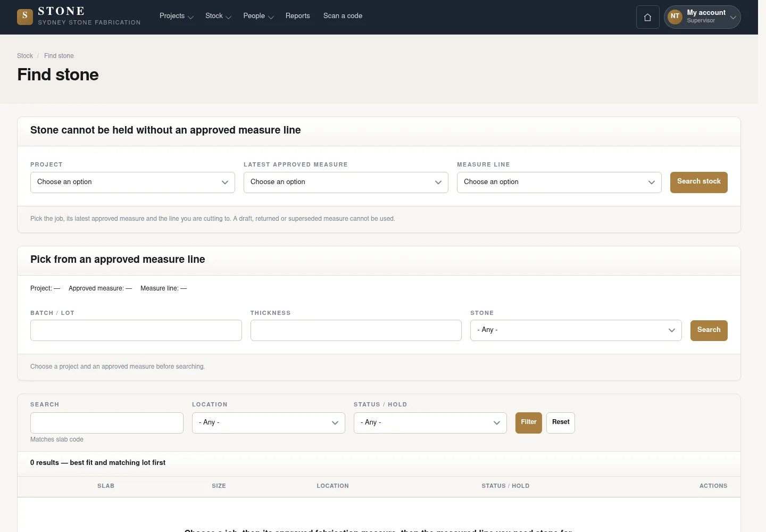Image resolution: width=766 pixels, height=532 pixels.
Task: Go to Reports page
Action: pos(298,16)
